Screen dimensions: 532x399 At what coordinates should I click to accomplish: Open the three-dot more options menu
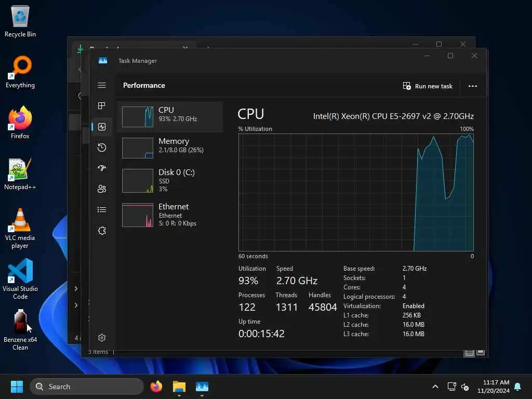[473, 86]
